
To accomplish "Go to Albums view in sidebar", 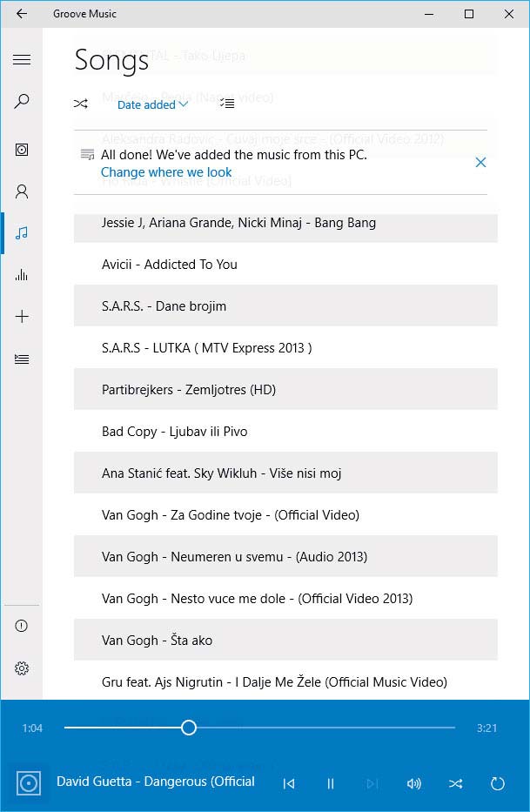I will [21, 151].
